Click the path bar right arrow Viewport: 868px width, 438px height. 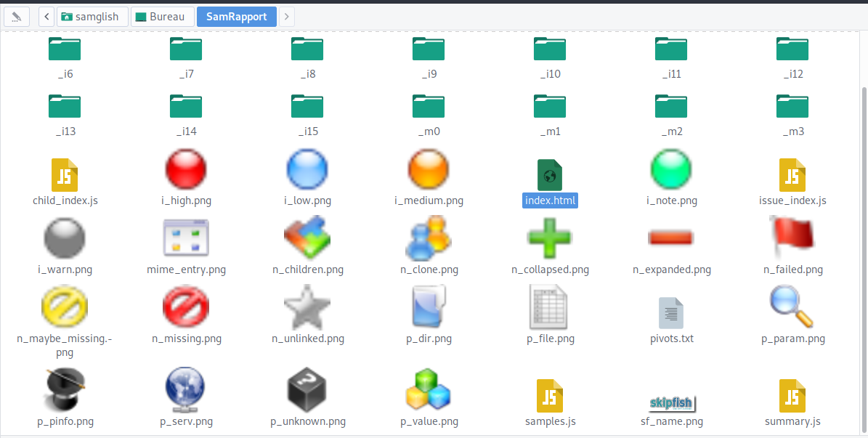coord(286,17)
